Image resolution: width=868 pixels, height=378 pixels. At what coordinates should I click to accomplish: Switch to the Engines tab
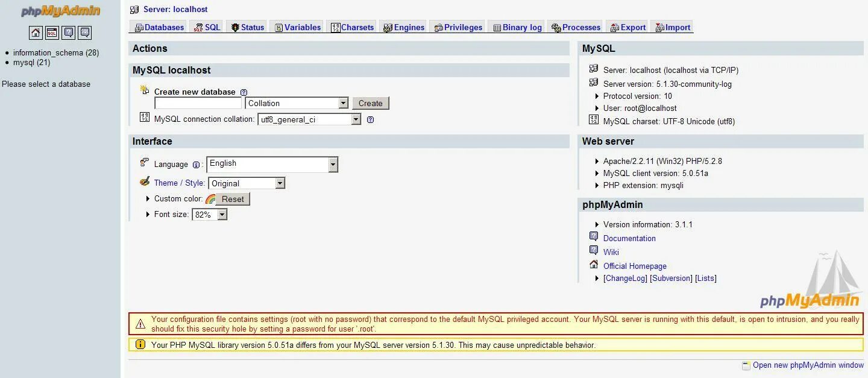[x=404, y=27]
